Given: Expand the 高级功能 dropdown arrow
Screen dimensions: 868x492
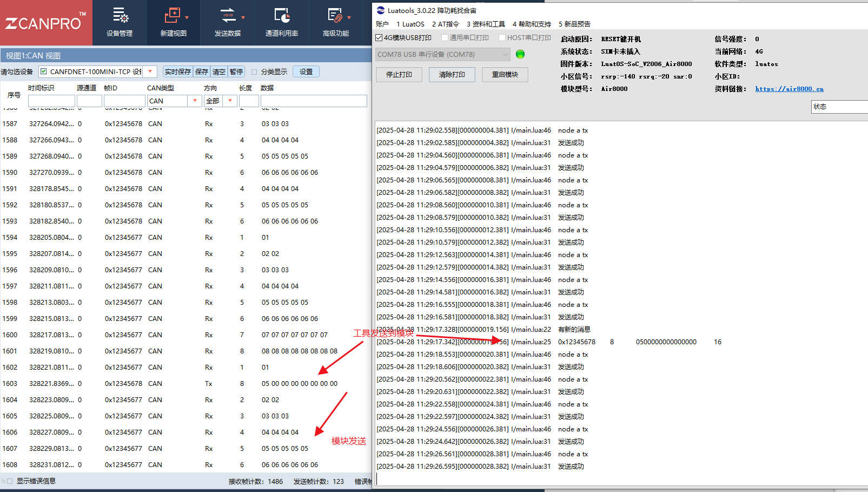Looking at the screenshot, I should click(x=349, y=17).
